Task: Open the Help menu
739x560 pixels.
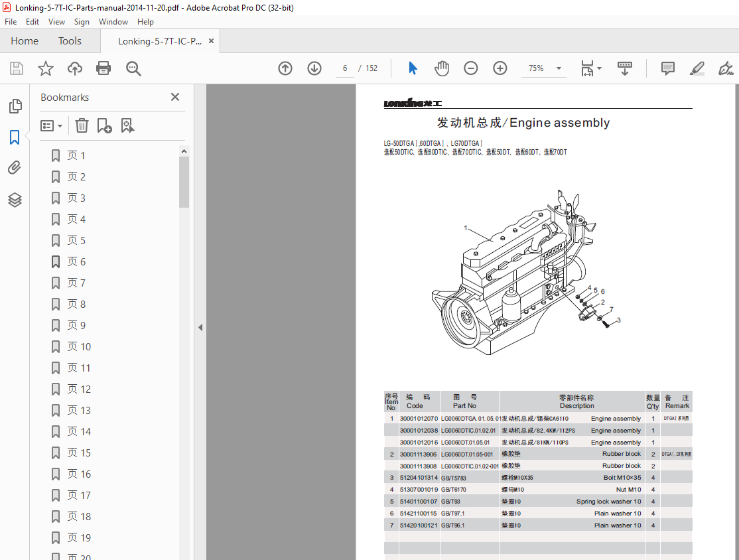Action: point(145,22)
